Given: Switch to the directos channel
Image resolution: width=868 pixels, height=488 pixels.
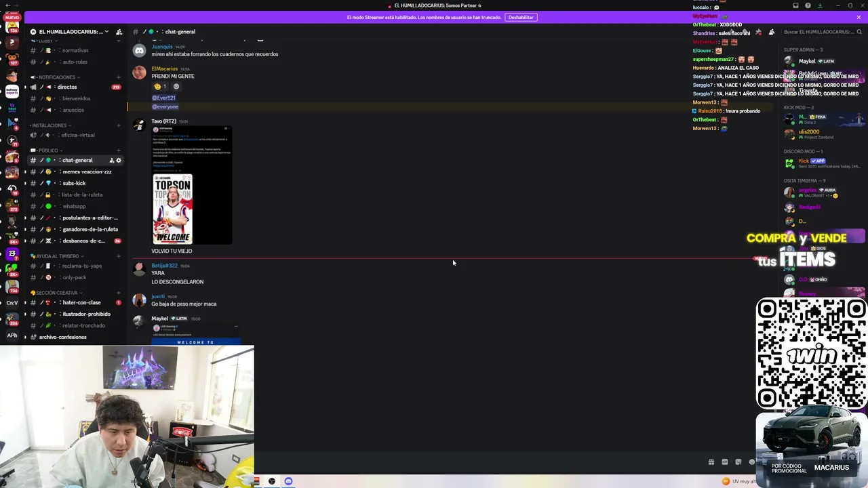Looking at the screenshot, I should tap(75, 87).
